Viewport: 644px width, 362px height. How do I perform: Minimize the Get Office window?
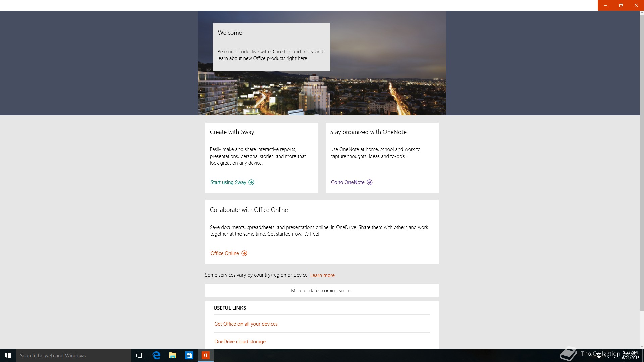coord(605,5)
